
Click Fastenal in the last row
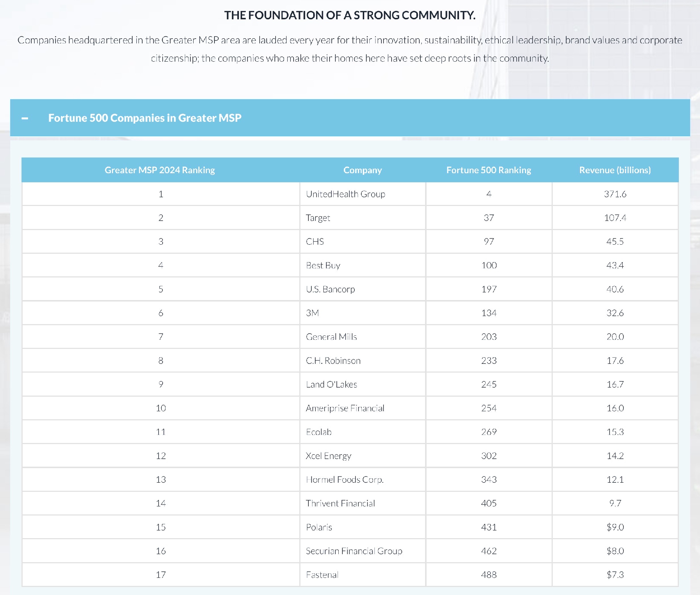click(x=322, y=575)
